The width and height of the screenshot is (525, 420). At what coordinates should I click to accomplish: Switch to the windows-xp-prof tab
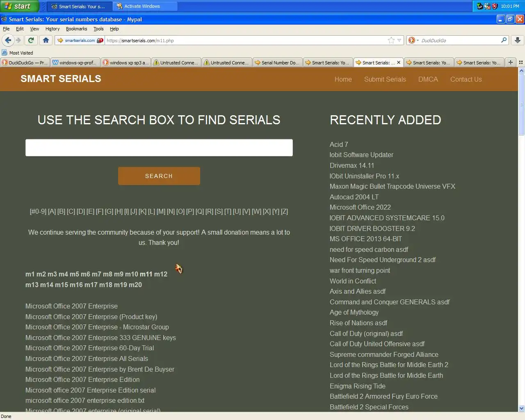tap(75, 62)
